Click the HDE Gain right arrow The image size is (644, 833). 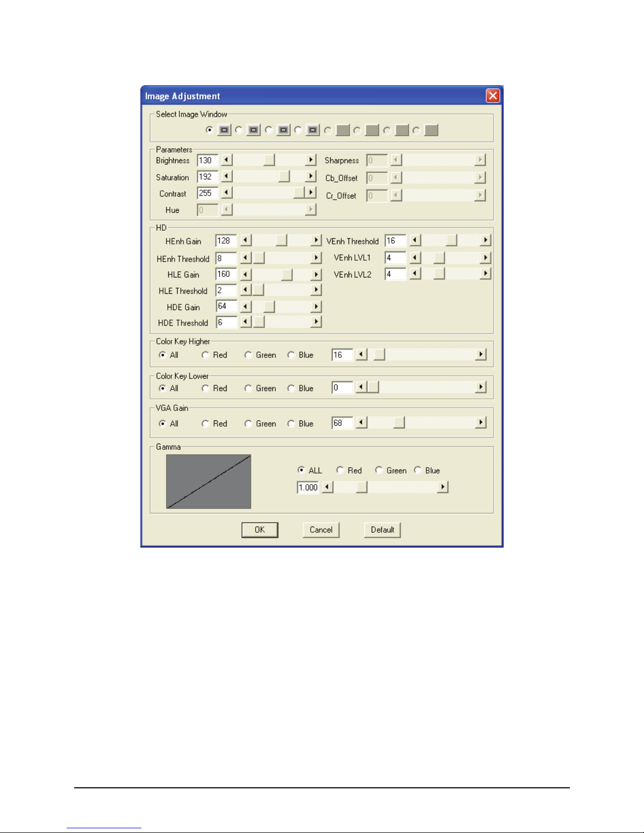(316, 306)
